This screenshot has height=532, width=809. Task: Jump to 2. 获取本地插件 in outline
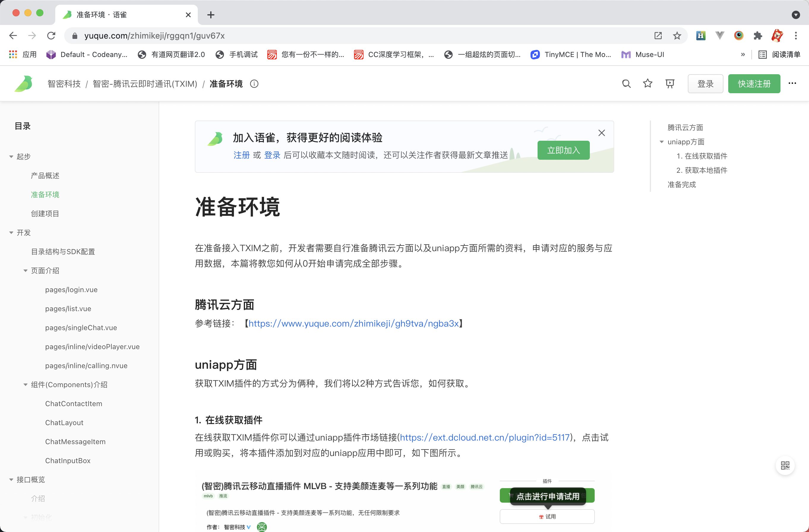702,170
